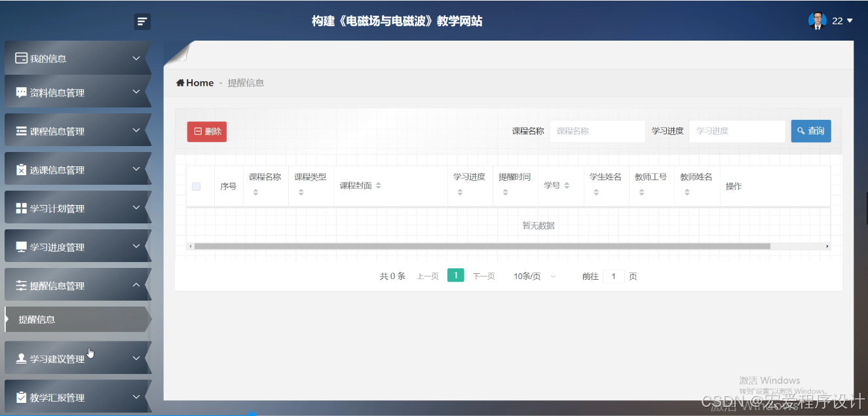Image resolution: width=868 pixels, height=416 pixels.
Task: Open the user 22 dropdown arrow
Action: 850,21
